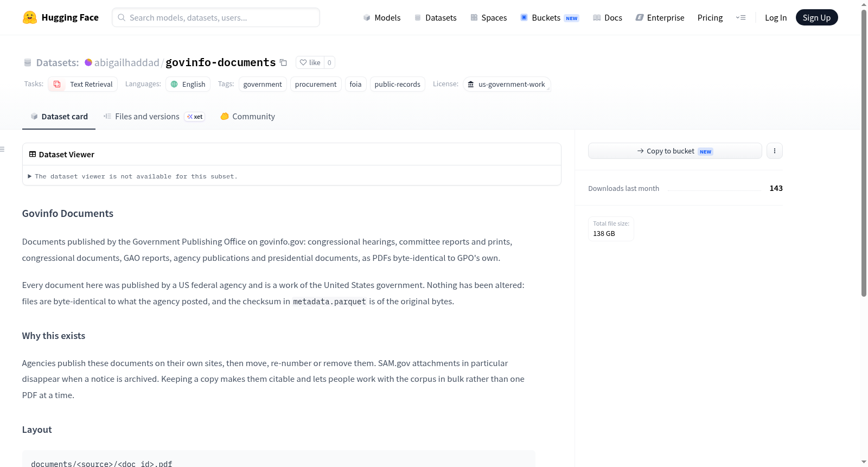Open the Pricing page
Screen dimensions: 868x467
pos(710,17)
